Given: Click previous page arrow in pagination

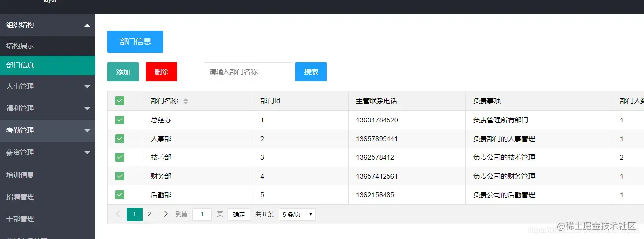Looking at the screenshot, I should click(x=118, y=214).
